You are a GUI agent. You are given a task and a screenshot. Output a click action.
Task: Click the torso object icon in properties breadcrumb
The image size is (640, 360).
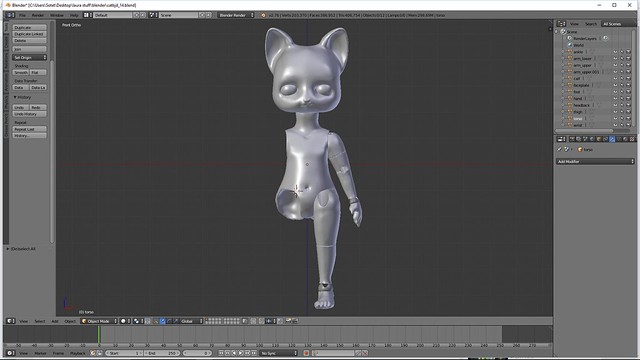(x=580, y=150)
